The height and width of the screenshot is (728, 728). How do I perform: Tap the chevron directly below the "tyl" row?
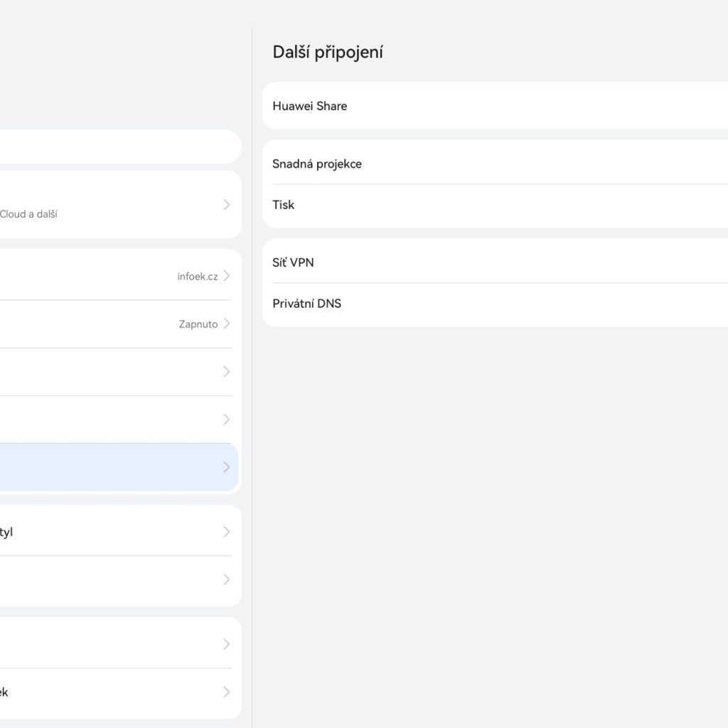(x=226, y=579)
